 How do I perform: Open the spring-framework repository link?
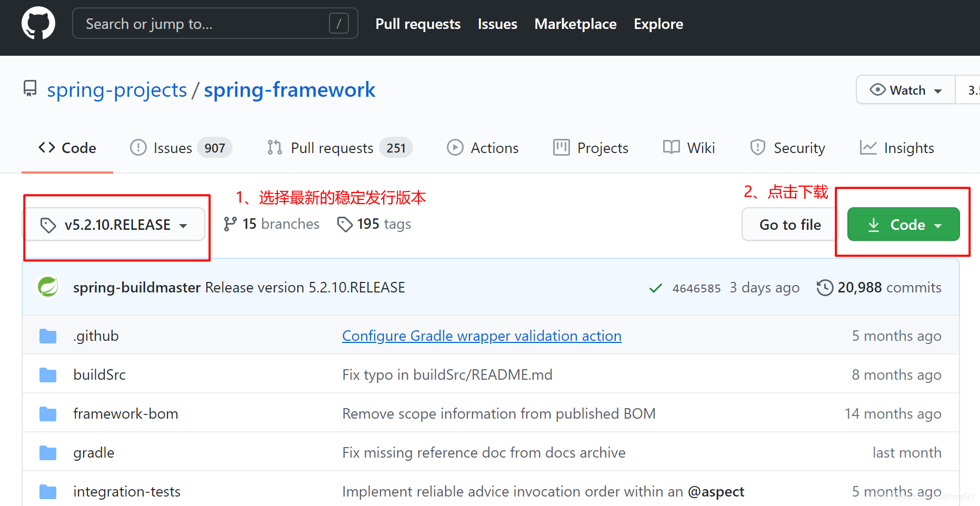(x=289, y=90)
